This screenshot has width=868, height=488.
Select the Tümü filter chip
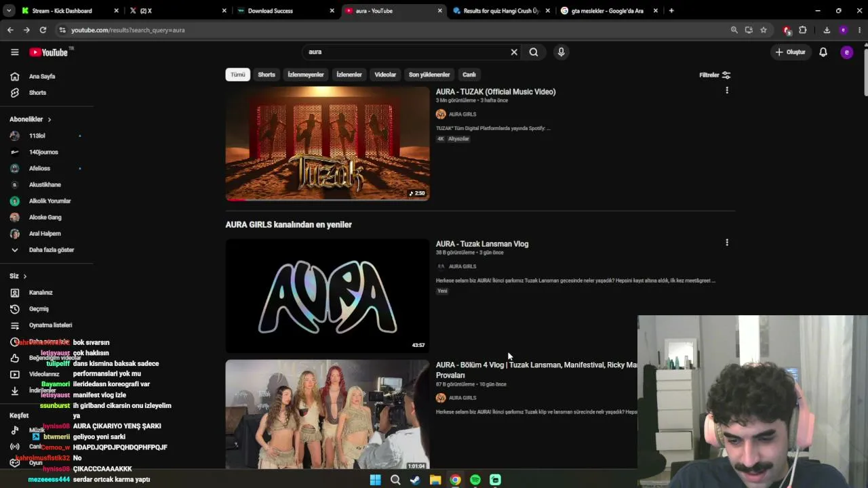pos(238,75)
